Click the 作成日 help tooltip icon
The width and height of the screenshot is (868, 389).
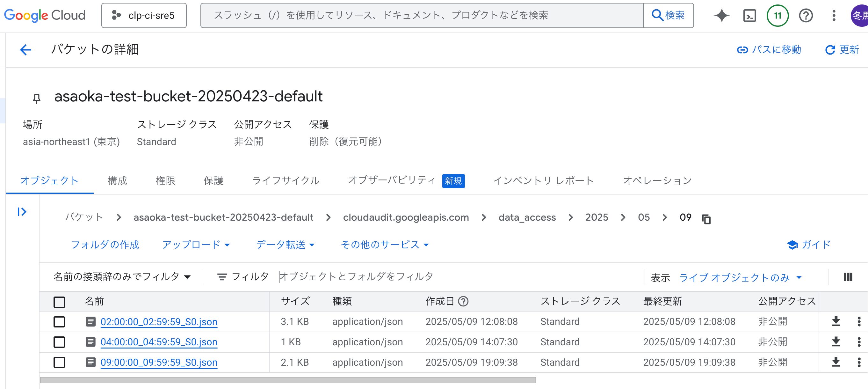[x=463, y=301]
